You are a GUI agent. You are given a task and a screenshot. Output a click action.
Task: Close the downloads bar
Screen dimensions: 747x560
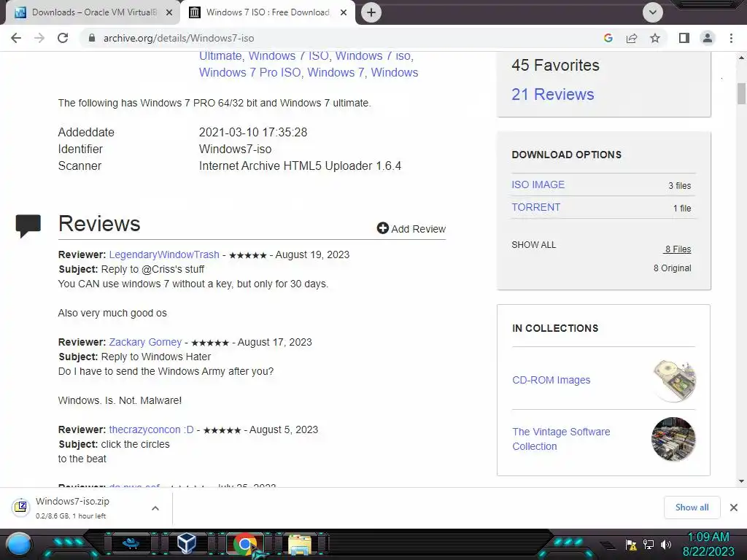point(734,507)
